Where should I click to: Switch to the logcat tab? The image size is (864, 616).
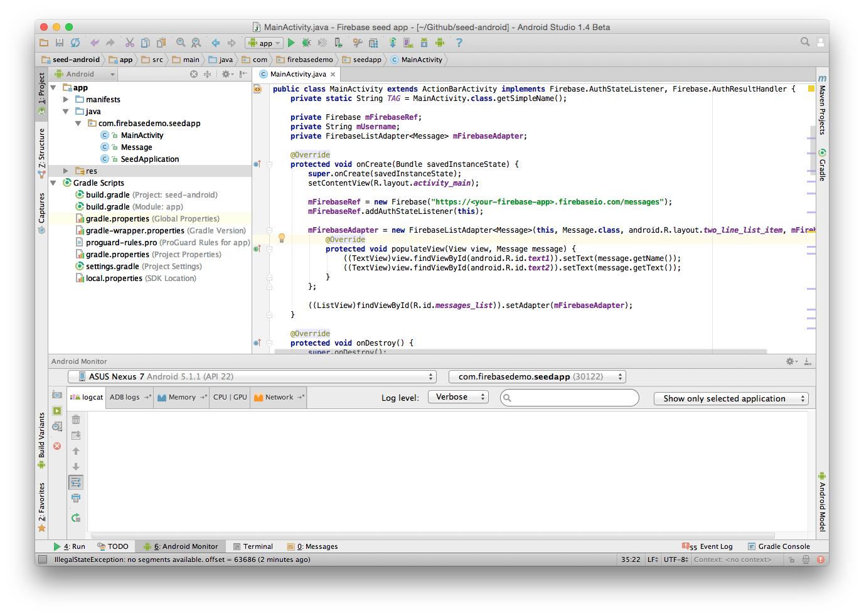point(86,397)
